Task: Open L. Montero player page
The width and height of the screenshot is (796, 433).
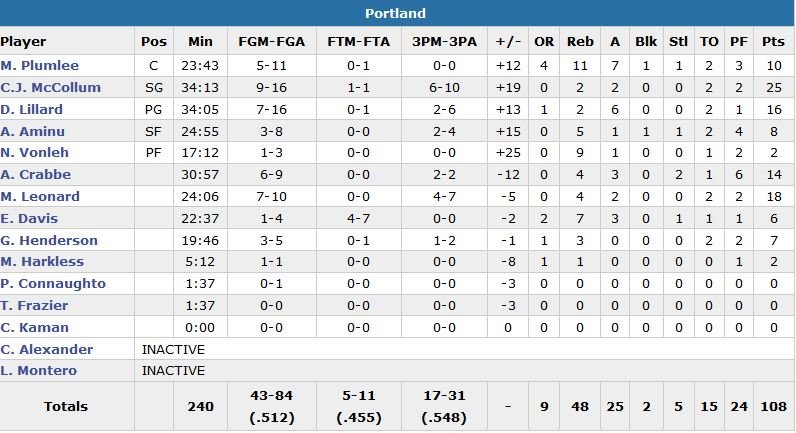Action: 39,371
